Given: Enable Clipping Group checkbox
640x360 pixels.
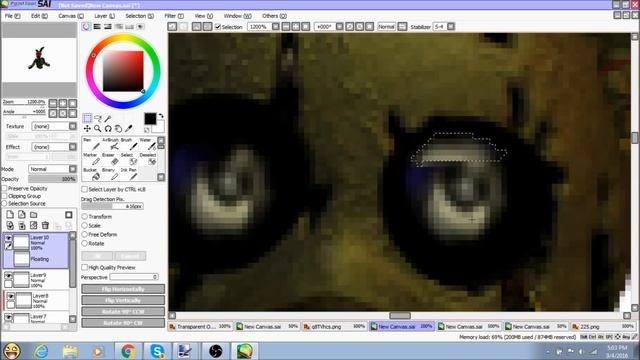Looking at the screenshot, I should [x=4, y=196].
